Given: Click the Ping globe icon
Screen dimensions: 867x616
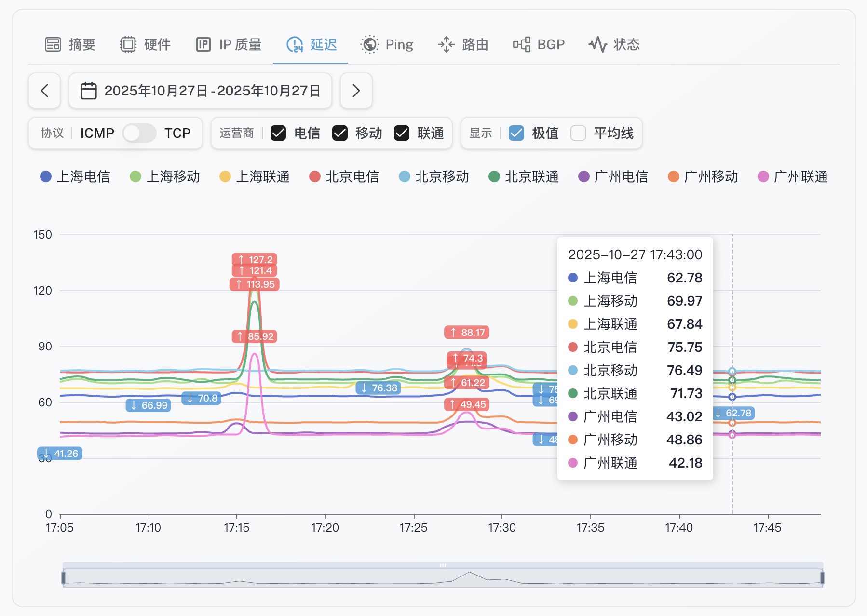Looking at the screenshot, I should [x=370, y=44].
